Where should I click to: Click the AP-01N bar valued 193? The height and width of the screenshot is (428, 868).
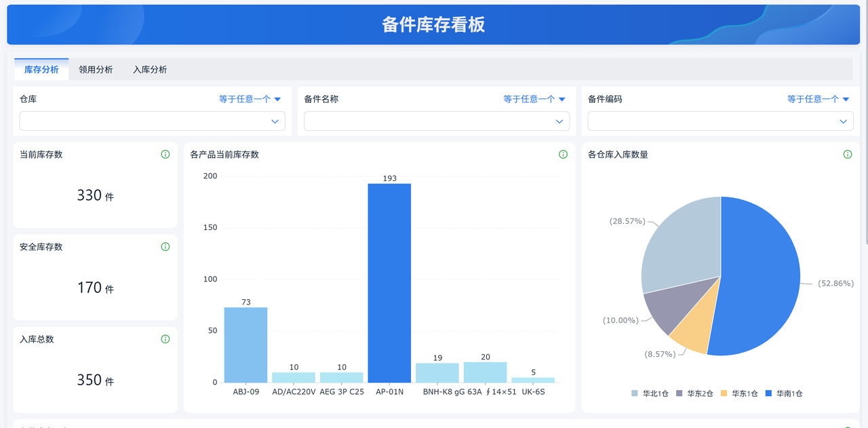[x=389, y=283]
